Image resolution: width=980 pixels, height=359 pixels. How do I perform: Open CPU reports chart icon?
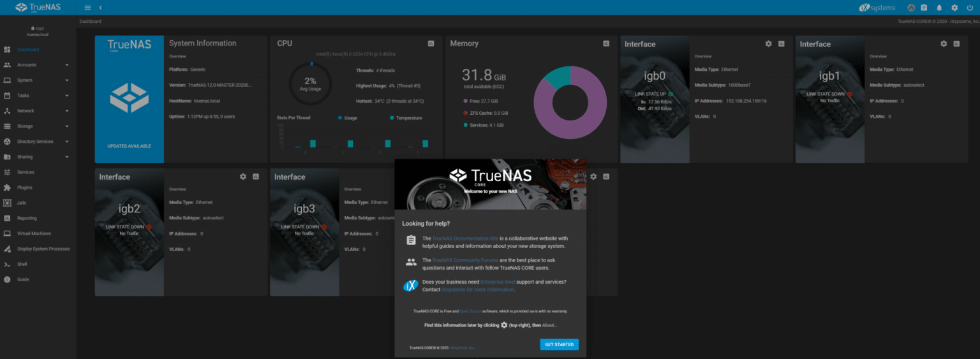pos(431,43)
